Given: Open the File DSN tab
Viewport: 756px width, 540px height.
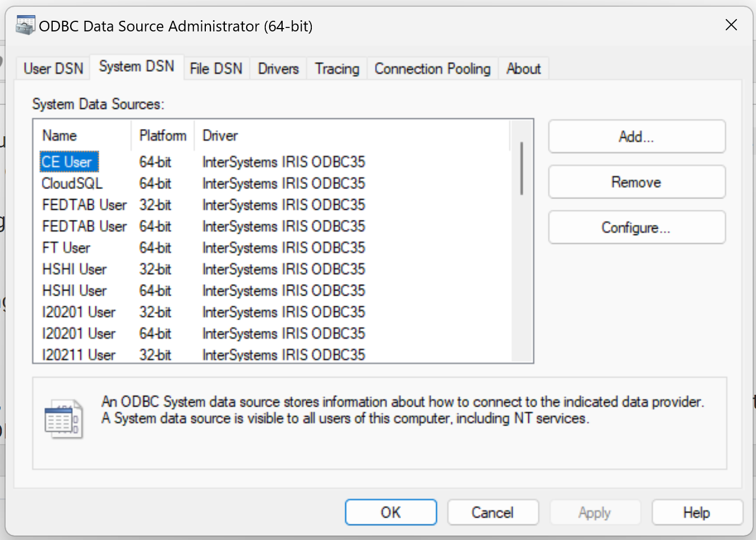Looking at the screenshot, I should [x=216, y=69].
